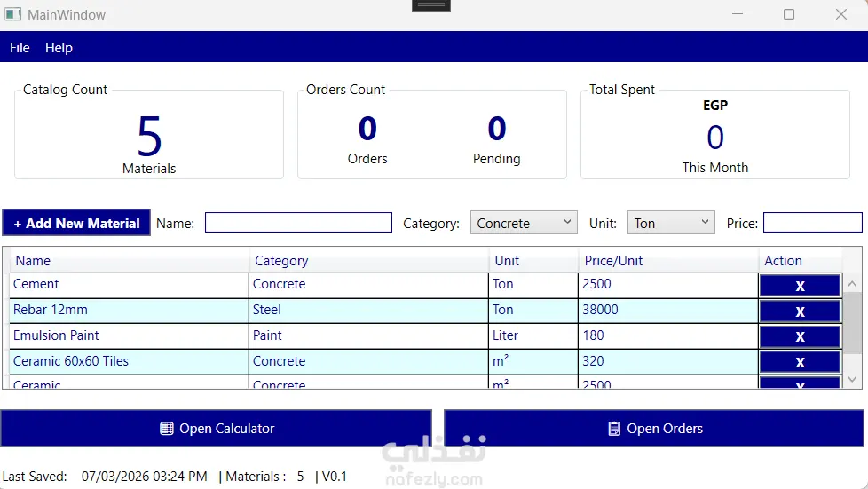Viewport: 868px width, 489px height.
Task: Minimize the MainWindow window
Action: (x=738, y=14)
